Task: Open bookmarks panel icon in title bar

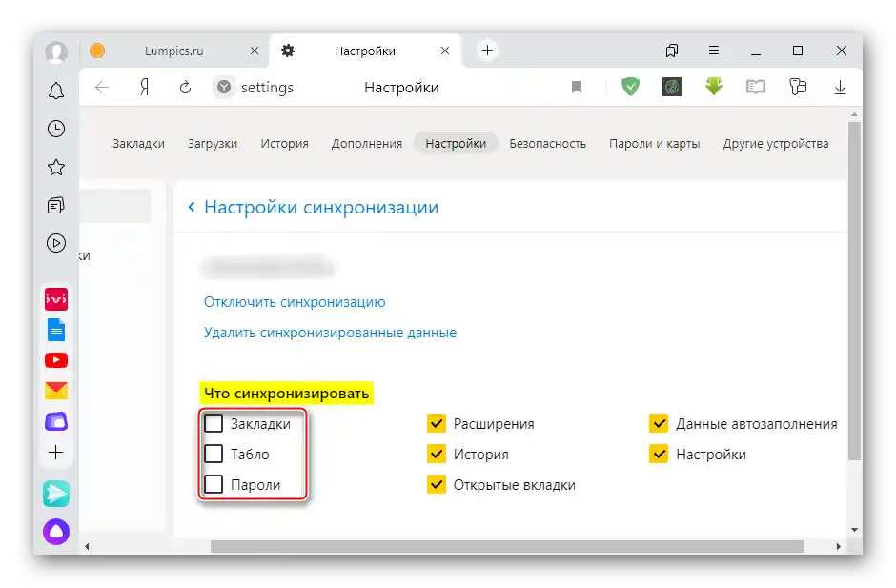Action: 672,51
